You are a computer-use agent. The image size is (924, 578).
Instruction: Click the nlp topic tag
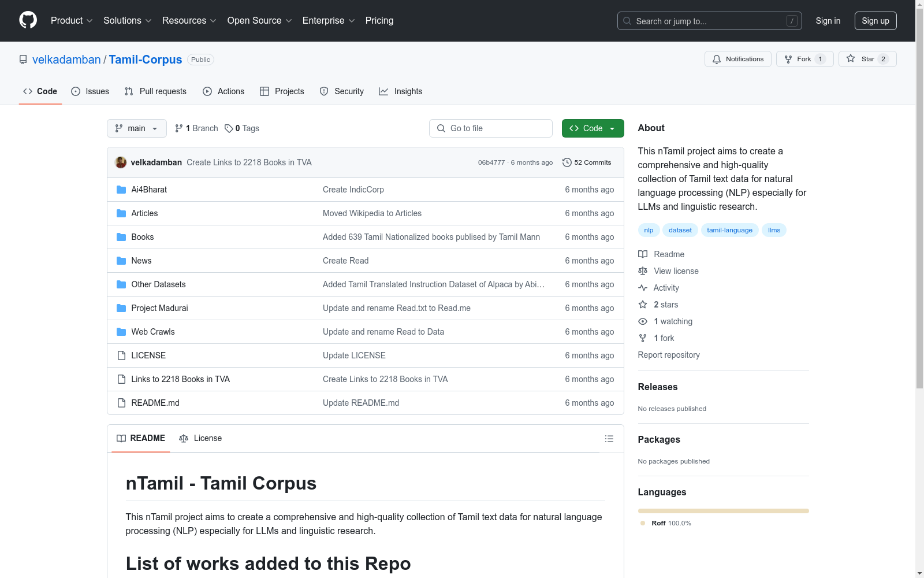[x=649, y=230]
